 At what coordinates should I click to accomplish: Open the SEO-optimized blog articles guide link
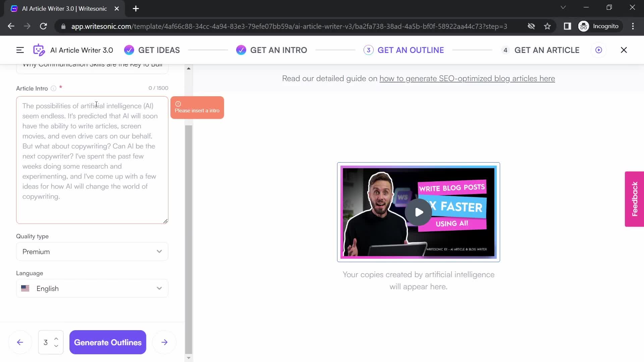point(467,79)
